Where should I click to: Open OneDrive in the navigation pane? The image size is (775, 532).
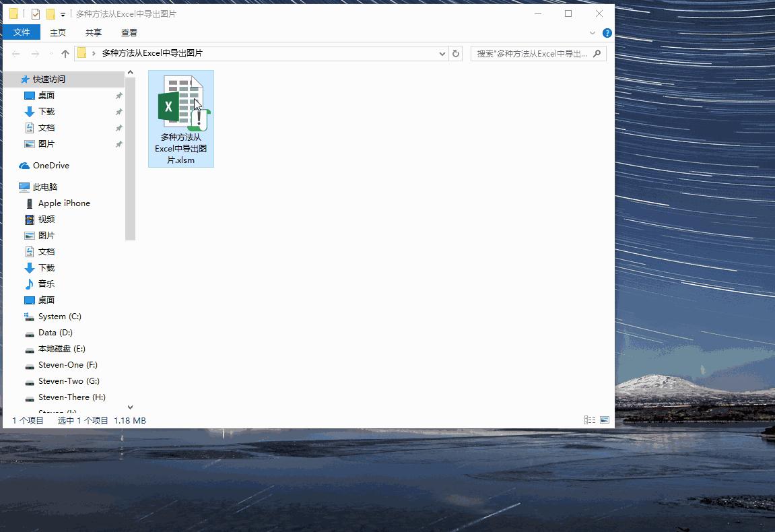(51, 166)
